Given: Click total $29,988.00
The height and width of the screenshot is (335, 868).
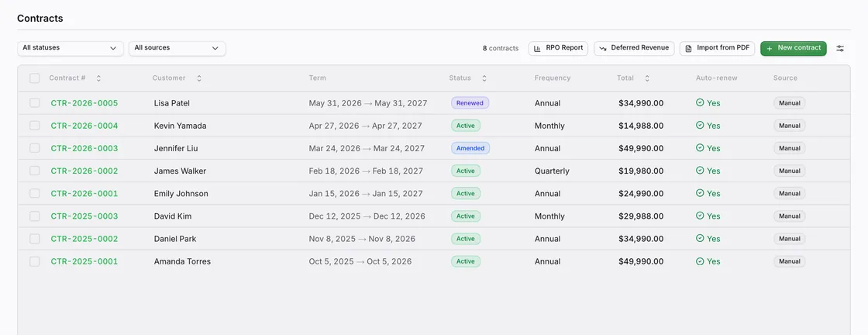Looking at the screenshot, I should (x=641, y=216).
